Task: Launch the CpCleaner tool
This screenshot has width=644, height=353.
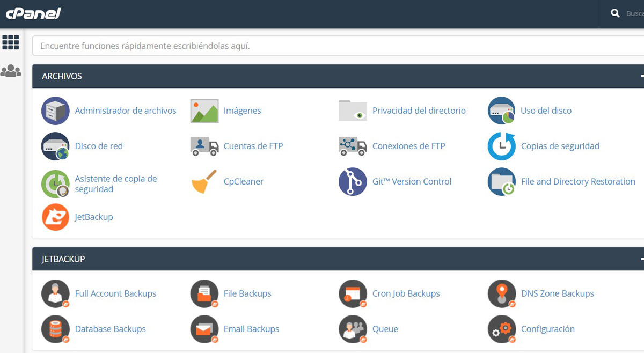Action: coord(243,181)
